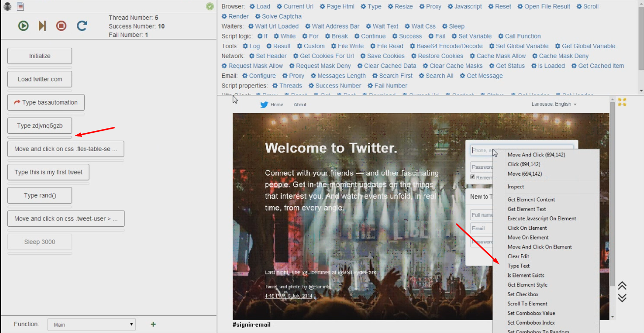Open the Function Main dropdown
The height and width of the screenshot is (333, 644).
92,325
